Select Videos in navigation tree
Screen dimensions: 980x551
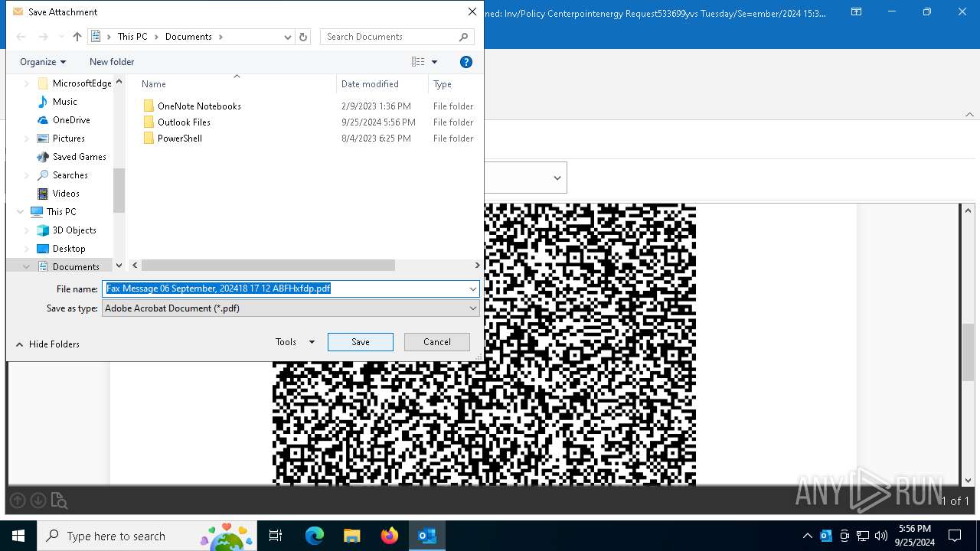pos(58,194)
